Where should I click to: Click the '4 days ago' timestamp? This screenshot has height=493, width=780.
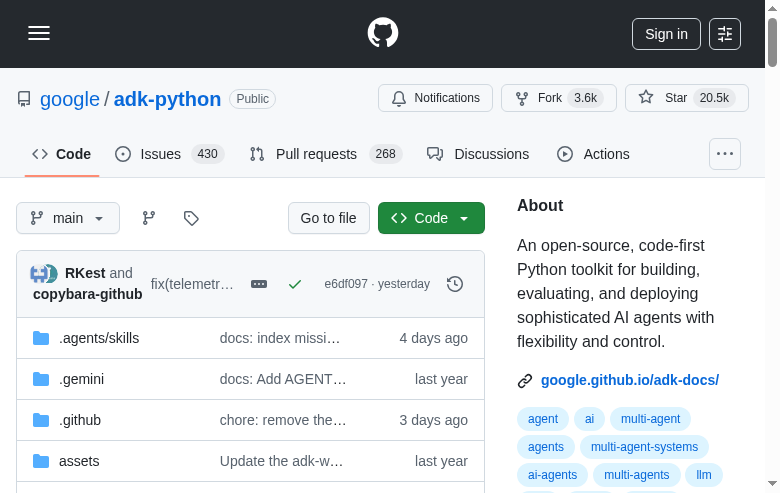click(433, 338)
